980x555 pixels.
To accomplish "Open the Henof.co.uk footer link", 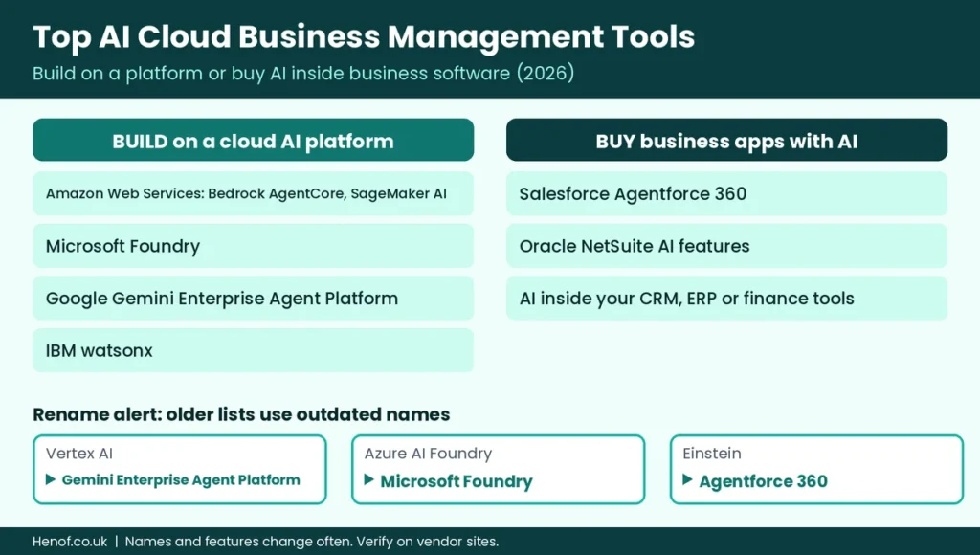I will [70, 542].
